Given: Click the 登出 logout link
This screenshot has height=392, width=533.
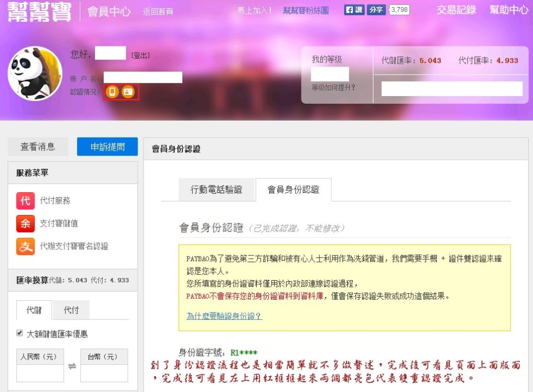Looking at the screenshot, I should tap(140, 56).
